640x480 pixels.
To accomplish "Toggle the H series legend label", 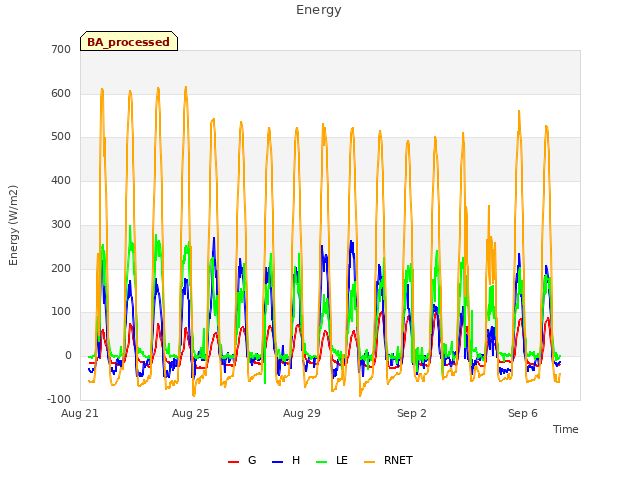I will [296, 460].
